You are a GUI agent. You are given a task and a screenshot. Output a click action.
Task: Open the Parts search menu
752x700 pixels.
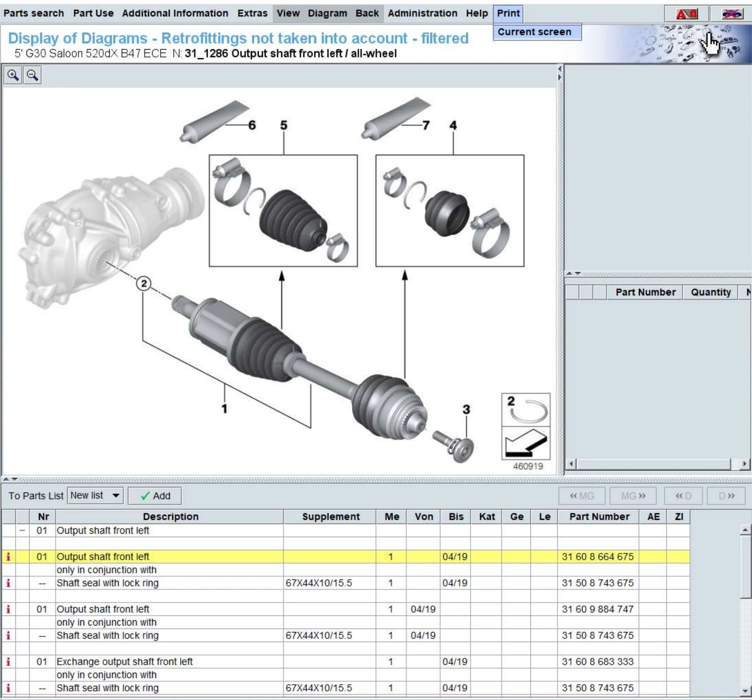34,13
